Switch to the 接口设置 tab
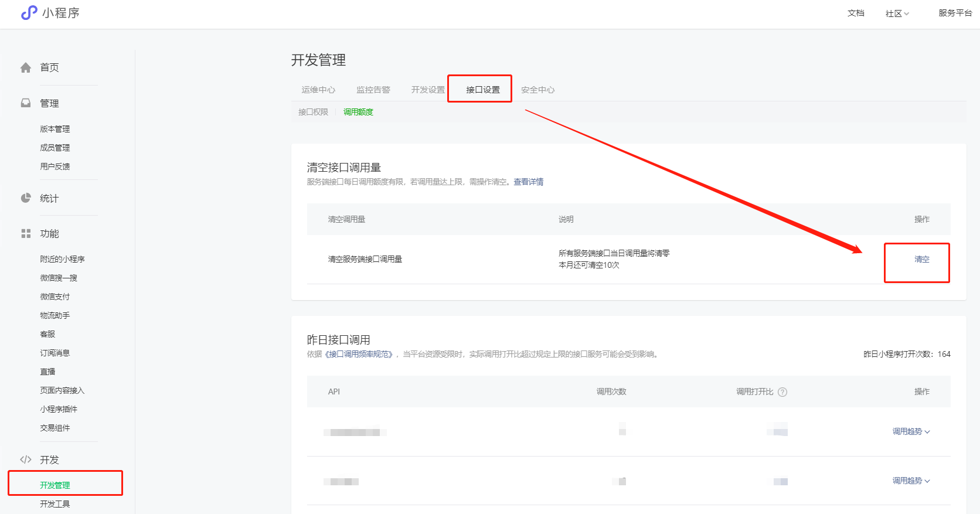Viewport: 980px width, 514px height. 482,90
